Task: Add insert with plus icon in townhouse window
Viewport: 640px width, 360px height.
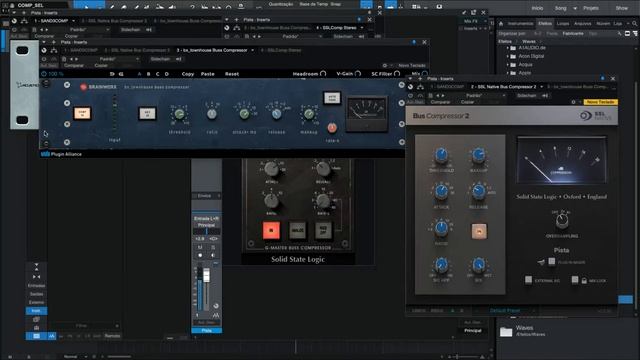Action: [x=53, y=42]
